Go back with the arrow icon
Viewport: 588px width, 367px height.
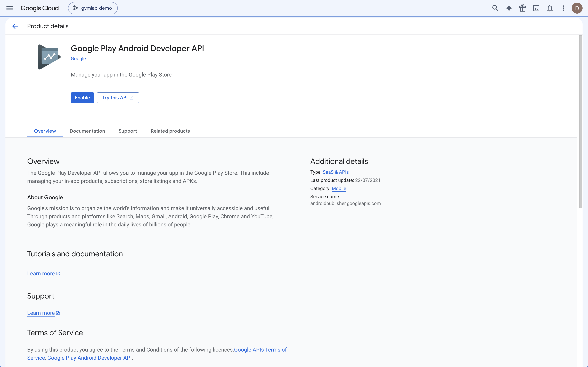pyautogui.click(x=15, y=26)
